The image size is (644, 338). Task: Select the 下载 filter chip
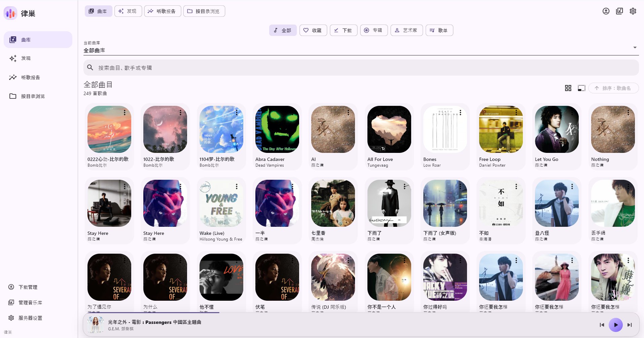pos(344,30)
